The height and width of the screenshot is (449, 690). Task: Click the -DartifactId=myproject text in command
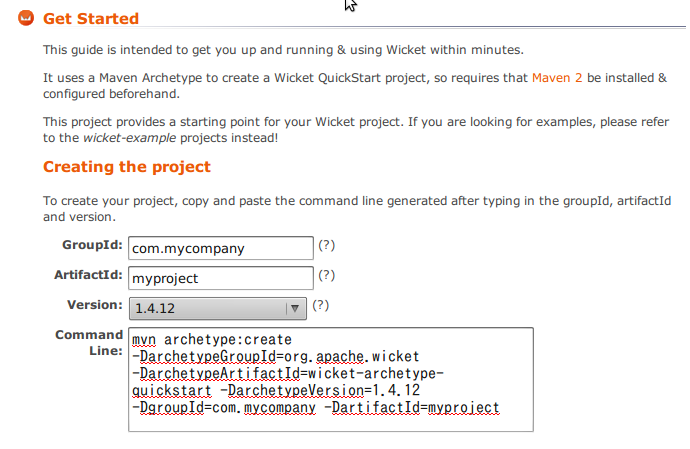pyautogui.click(x=412, y=408)
